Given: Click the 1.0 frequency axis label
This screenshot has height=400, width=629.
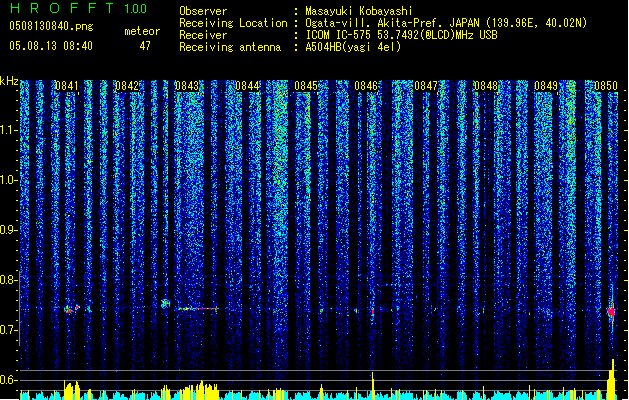Looking at the screenshot, I should [9, 180].
